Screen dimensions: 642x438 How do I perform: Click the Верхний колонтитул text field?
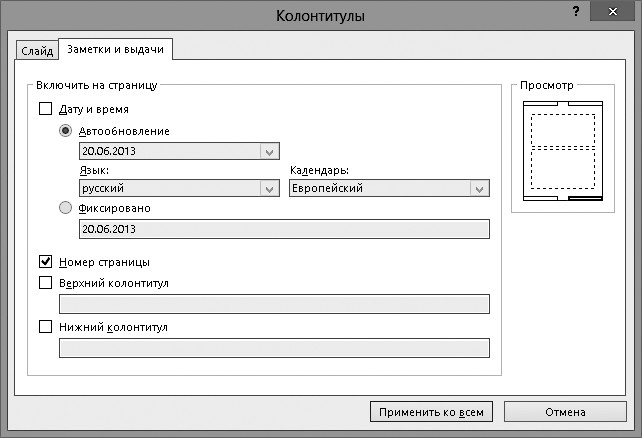(x=274, y=305)
